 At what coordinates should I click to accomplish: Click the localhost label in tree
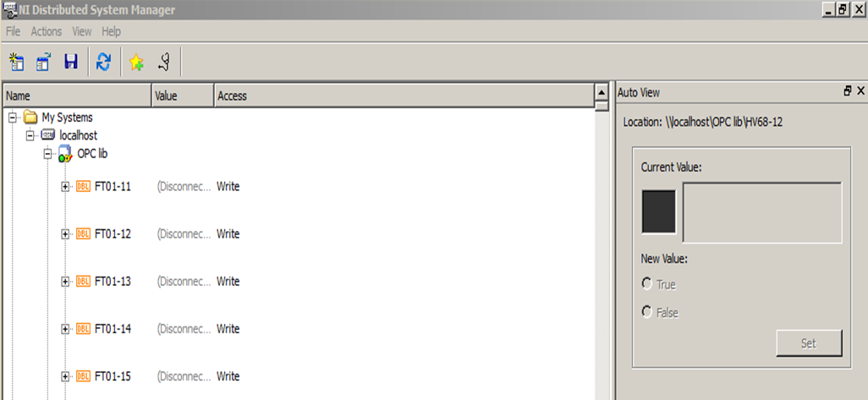pyautogui.click(x=78, y=135)
